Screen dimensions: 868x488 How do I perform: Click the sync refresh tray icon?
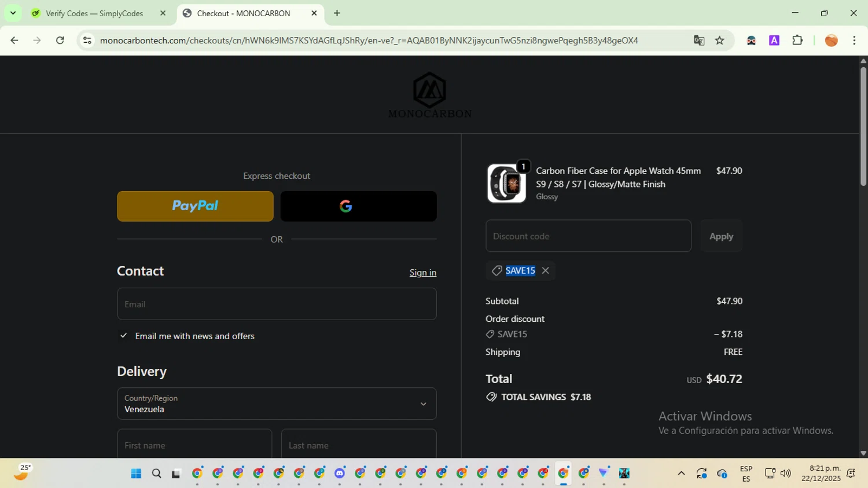point(701,474)
